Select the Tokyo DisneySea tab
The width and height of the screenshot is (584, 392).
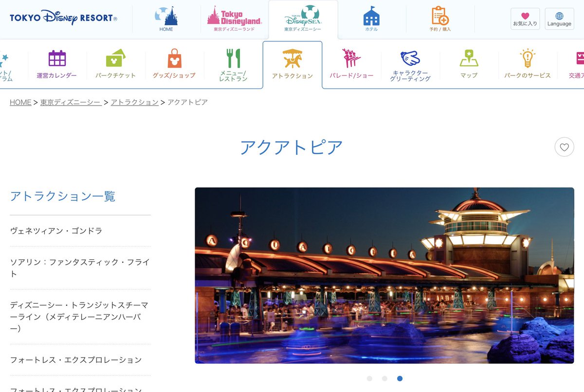pos(303,19)
